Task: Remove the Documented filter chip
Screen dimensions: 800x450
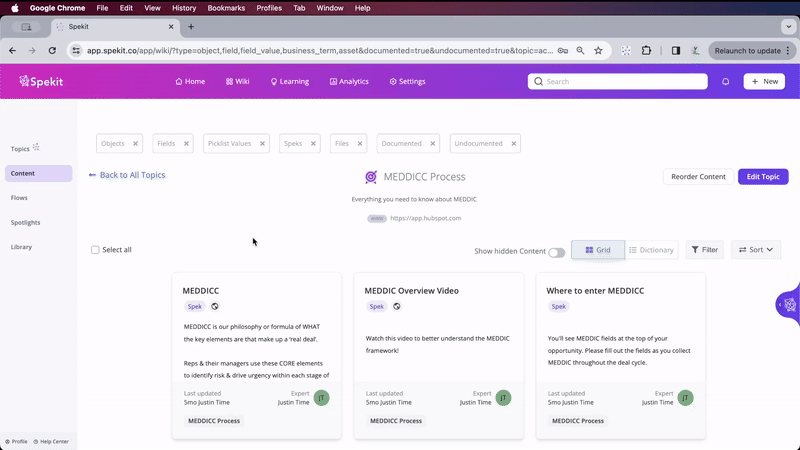Action: point(433,143)
